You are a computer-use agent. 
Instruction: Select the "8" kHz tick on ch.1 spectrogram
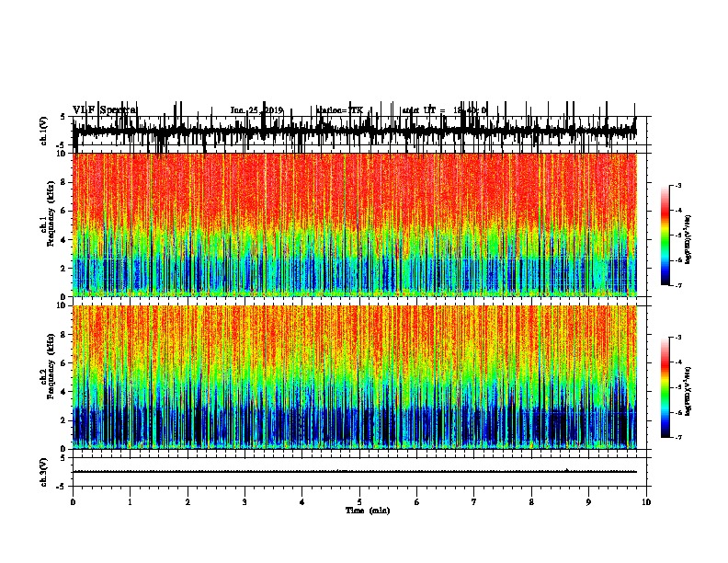(64, 182)
